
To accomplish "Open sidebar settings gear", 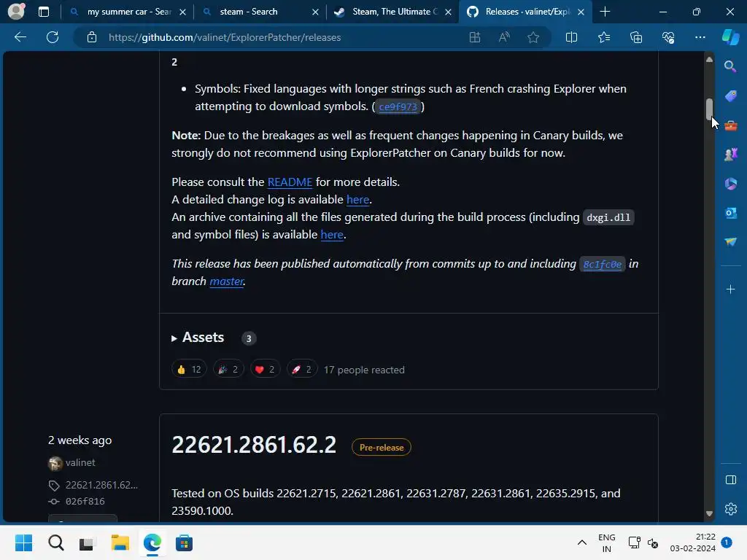I will pos(730,509).
